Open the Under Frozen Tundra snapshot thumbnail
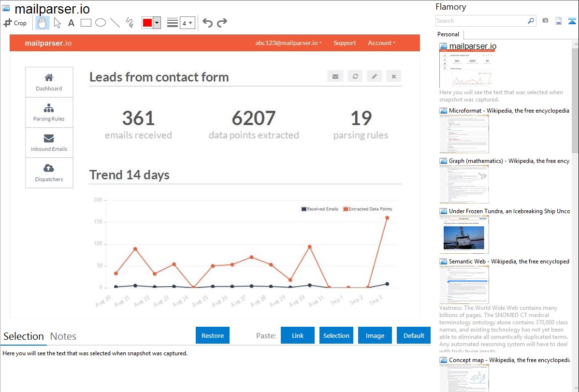 pyautogui.click(x=464, y=234)
